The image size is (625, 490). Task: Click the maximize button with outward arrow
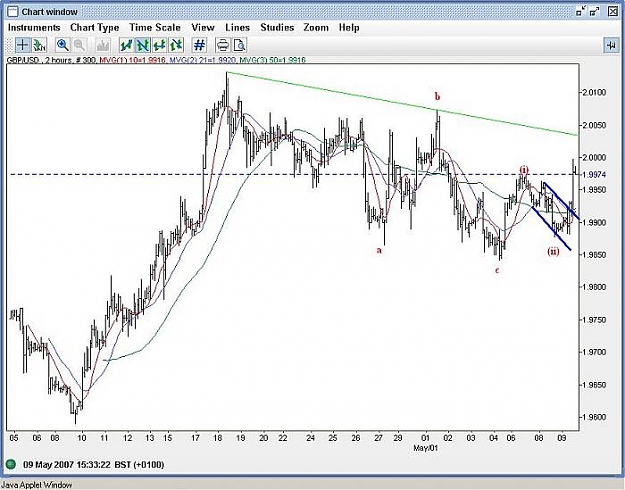pos(595,12)
